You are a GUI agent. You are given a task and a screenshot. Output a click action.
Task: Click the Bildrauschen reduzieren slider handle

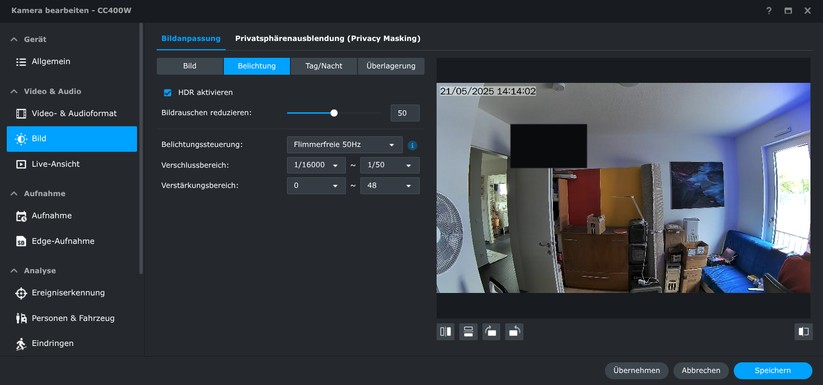tap(334, 113)
